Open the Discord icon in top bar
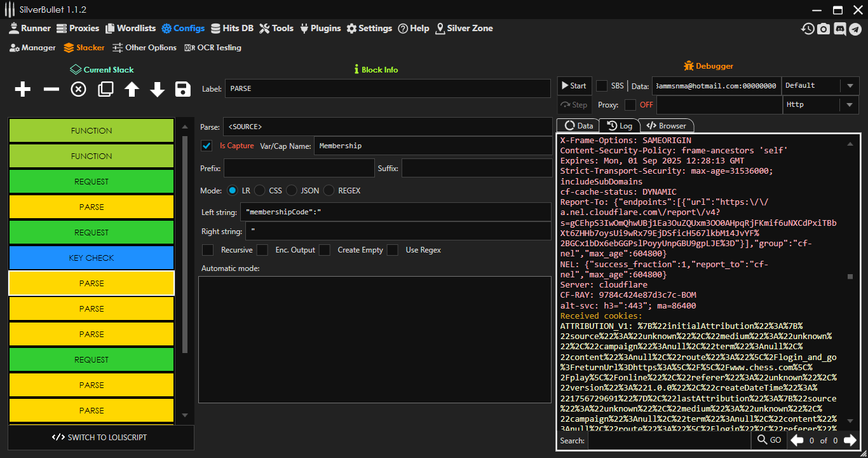Viewport: 868px width, 458px height. point(839,29)
